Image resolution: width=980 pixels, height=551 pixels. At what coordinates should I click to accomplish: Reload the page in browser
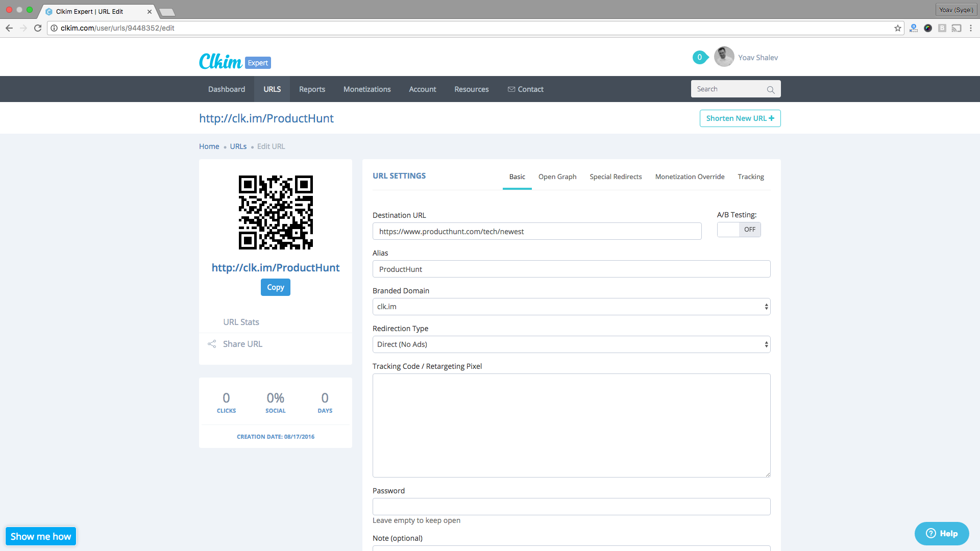point(38,28)
